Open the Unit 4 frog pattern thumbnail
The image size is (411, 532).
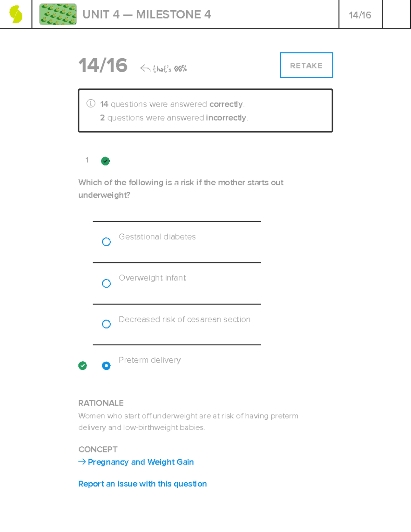pos(58,14)
